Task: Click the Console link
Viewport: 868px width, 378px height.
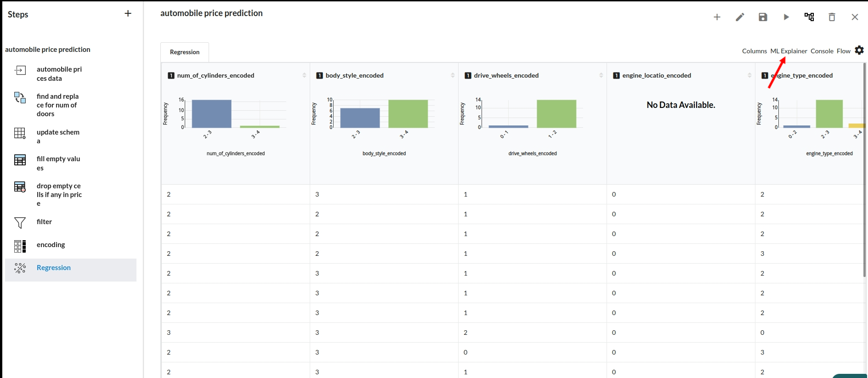Action: coord(822,51)
